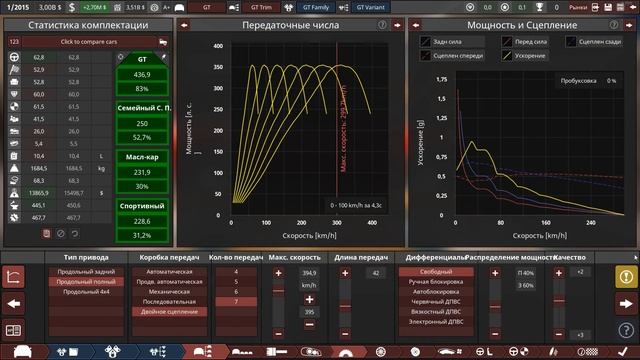Go back with the left arrow button
The image size is (640, 360).
tap(13, 304)
